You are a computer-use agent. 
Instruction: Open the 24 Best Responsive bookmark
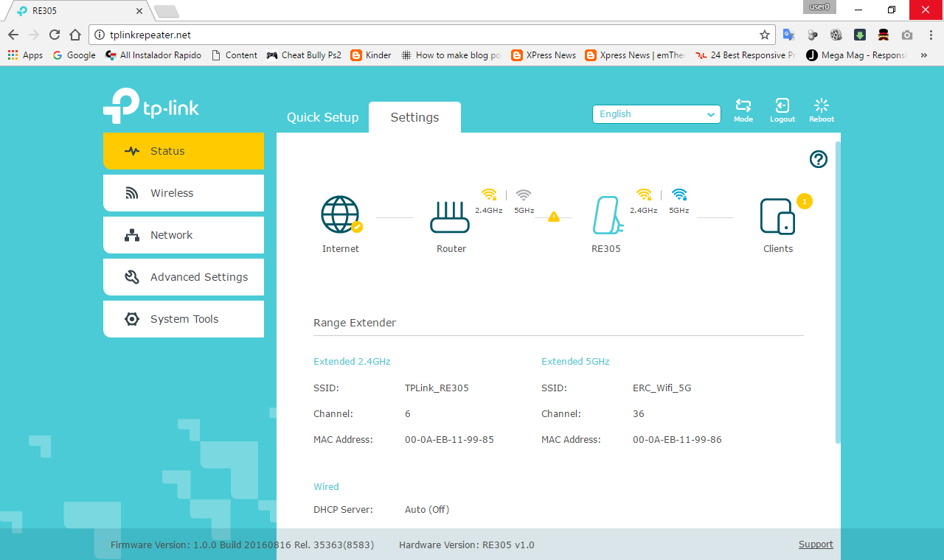[746, 55]
